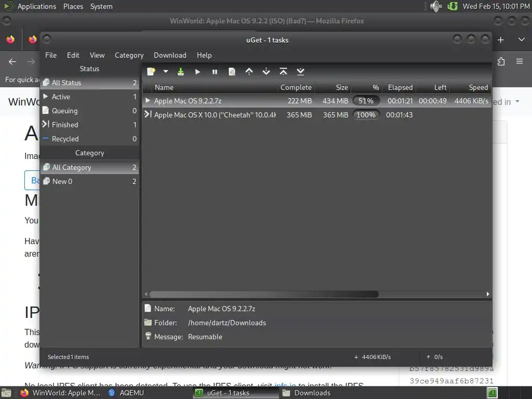Screen dimensions: 532x399
Task: Click the Move to Top icon
Action: click(283, 72)
